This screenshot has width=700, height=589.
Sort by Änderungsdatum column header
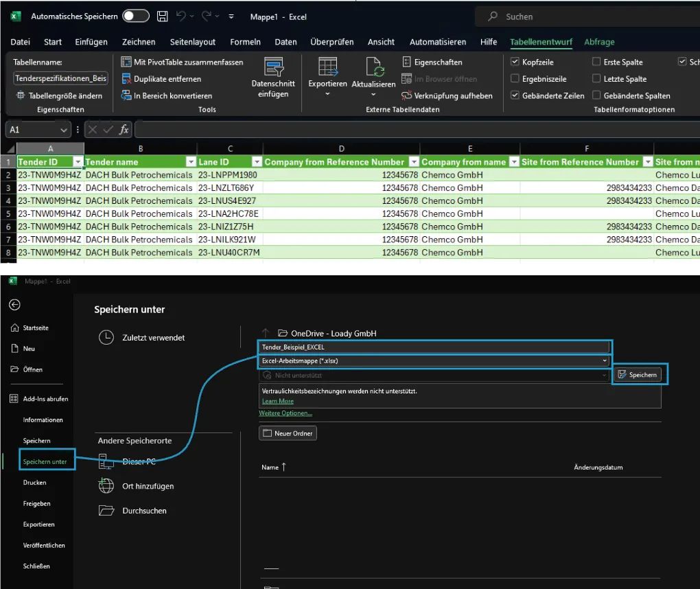click(598, 467)
